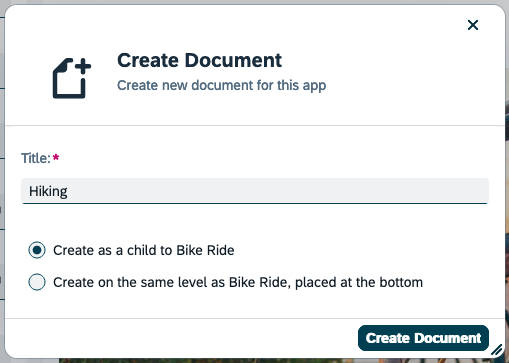Image resolution: width=509 pixels, height=363 pixels.
Task: Click the Create Document submit button
Action: (423, 338)
